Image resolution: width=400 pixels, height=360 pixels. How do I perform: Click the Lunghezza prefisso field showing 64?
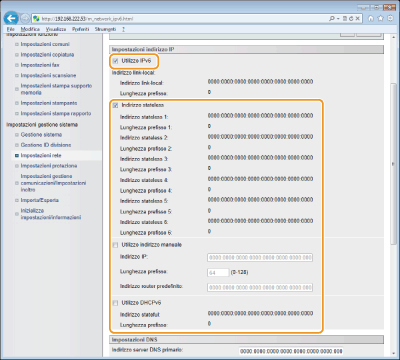(218, 273)
